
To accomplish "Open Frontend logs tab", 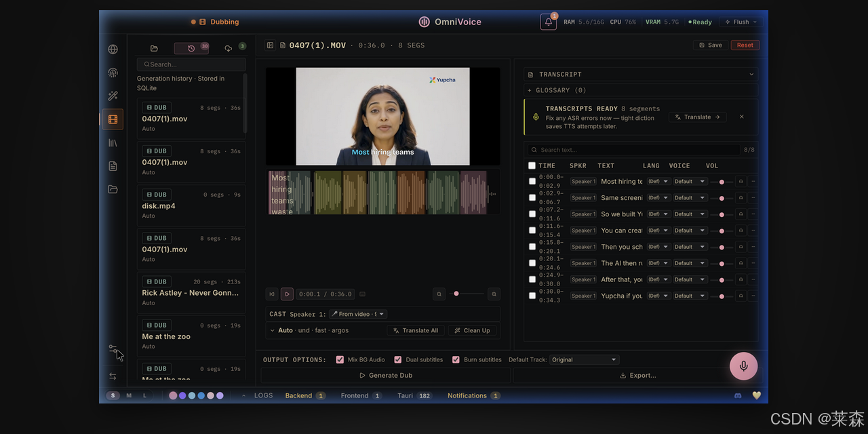I will [361, 395].
